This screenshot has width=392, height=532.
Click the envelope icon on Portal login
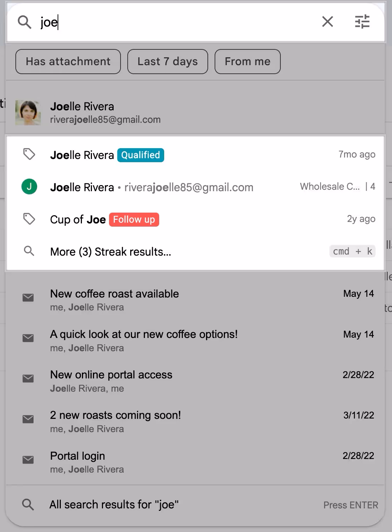point(28,460)
